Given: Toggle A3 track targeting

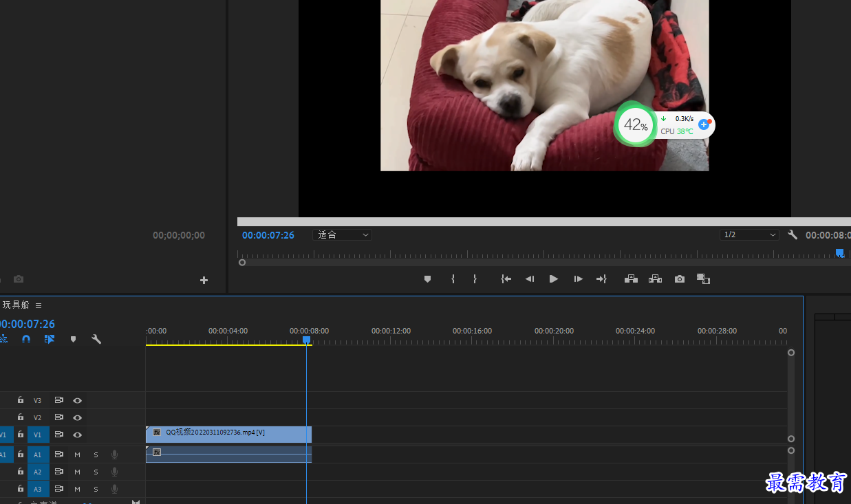Looking at the screenshot, I should point(38,489).
